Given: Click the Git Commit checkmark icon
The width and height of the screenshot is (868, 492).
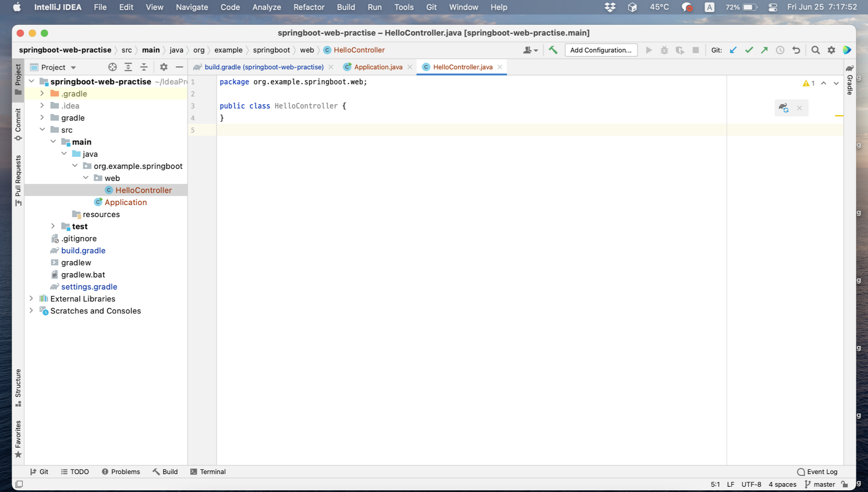Looking at the screenshot, I should point(749,50).
